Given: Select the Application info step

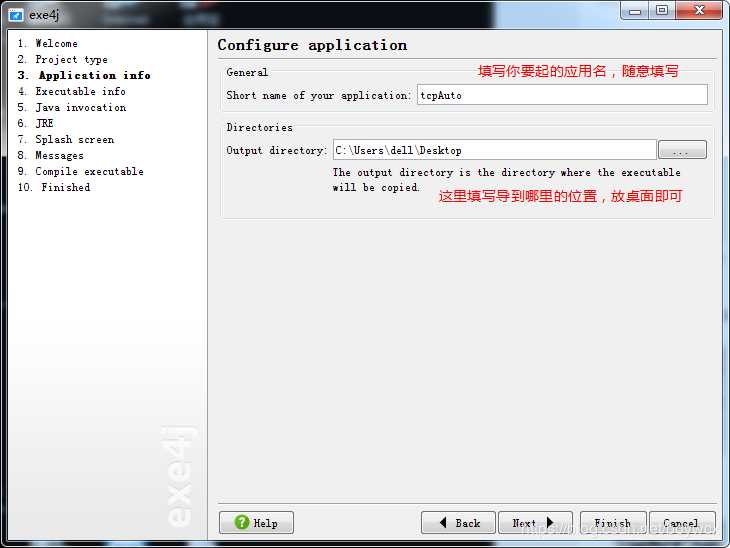Looking at the screenshot, I should (x=84, y=75).
